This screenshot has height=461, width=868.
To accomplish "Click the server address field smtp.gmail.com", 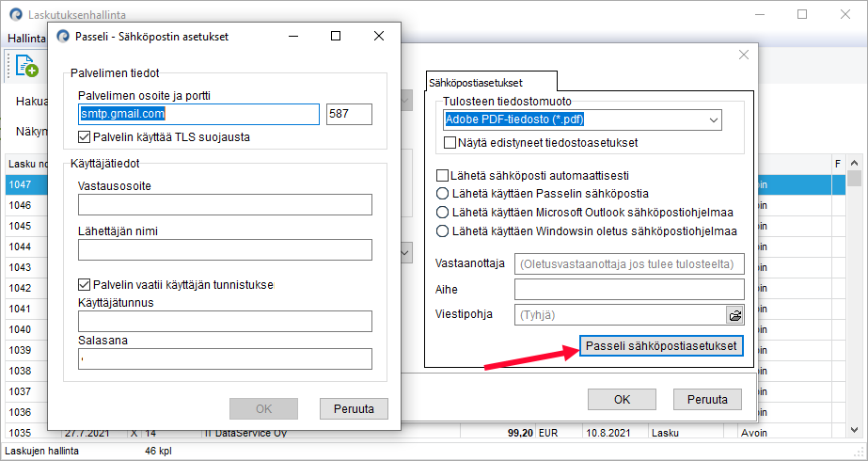I will [x=198, y=114].
